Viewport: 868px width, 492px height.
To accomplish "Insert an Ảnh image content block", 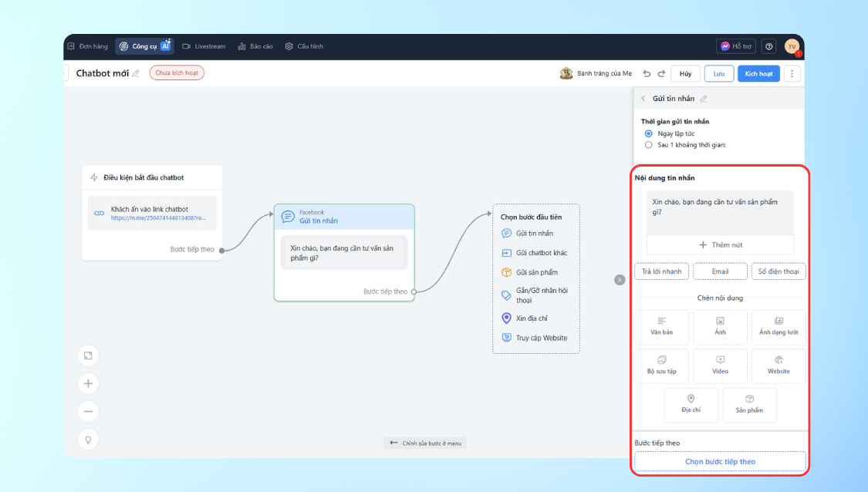I will tap(720, 326).
